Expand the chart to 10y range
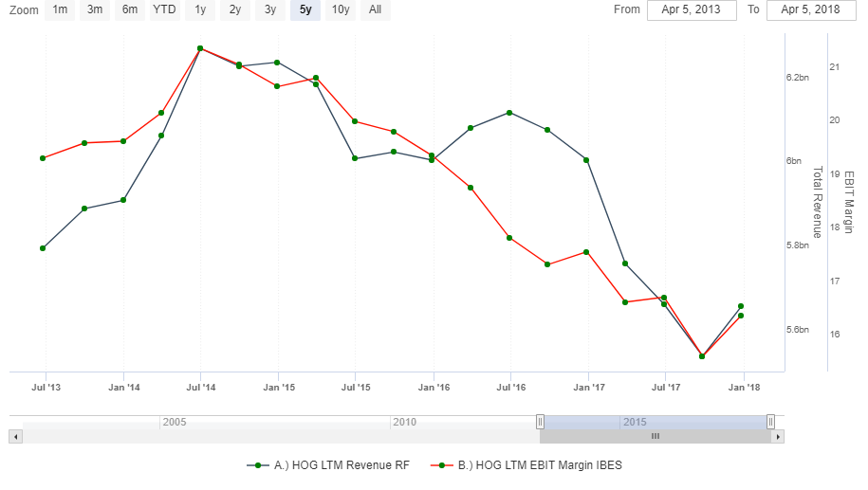The height and width of the screenshot is (490, 868). tap(340, 9)
